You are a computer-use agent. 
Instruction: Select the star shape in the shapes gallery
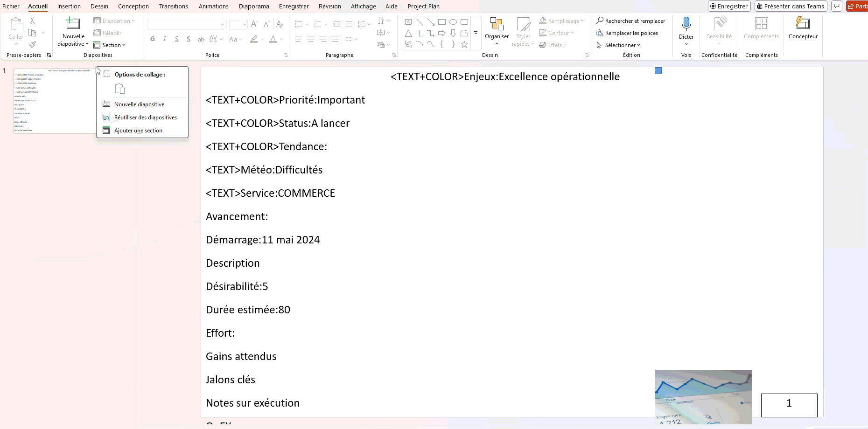(464, 44)
